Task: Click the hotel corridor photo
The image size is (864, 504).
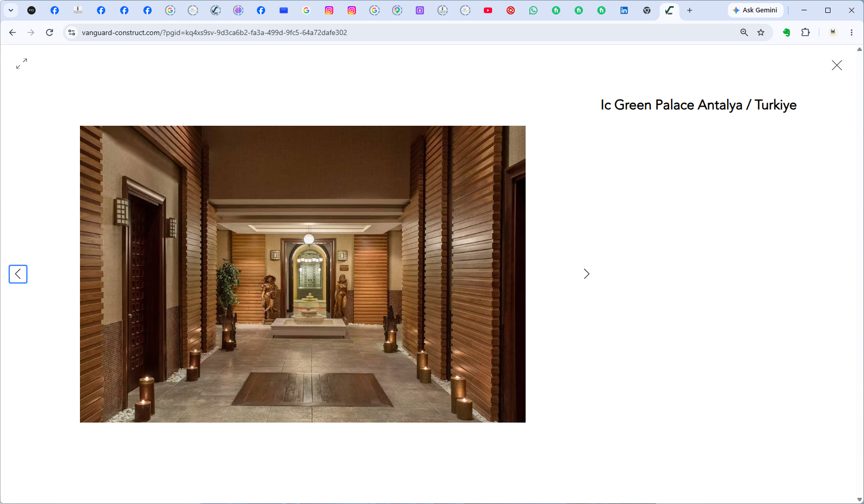Action: pyautogui.click(x=303, y=274)
